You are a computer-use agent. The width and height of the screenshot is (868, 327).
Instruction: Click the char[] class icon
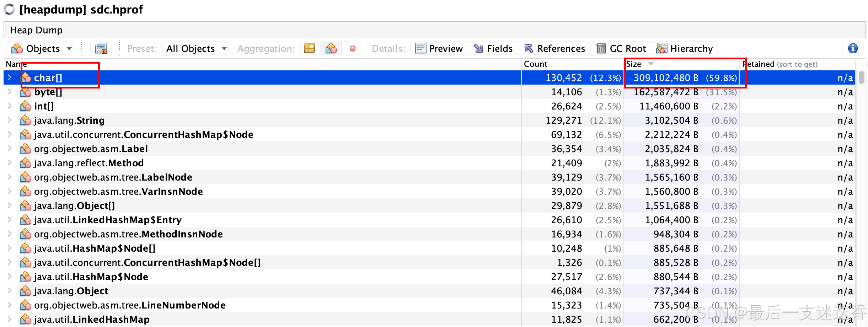(x=26, y=77)
